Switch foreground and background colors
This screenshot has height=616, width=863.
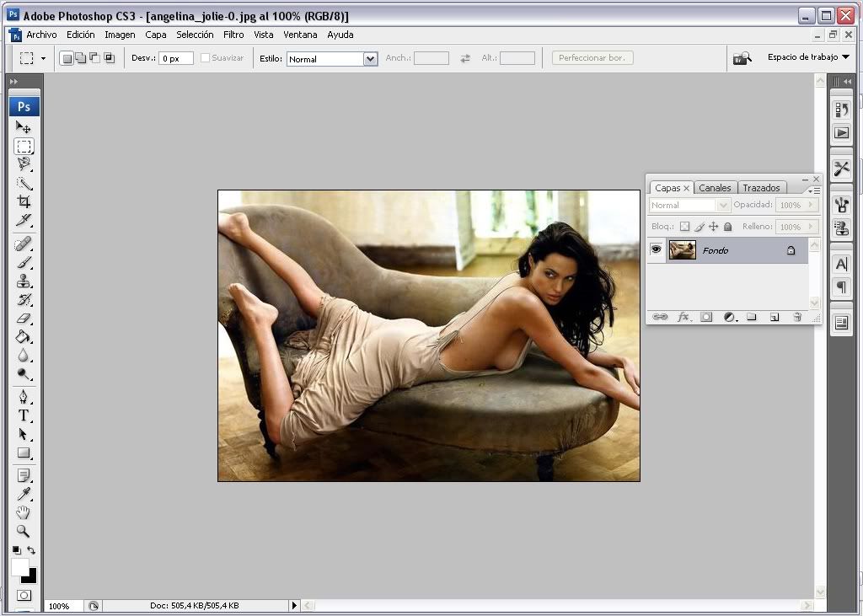point(31,550)
